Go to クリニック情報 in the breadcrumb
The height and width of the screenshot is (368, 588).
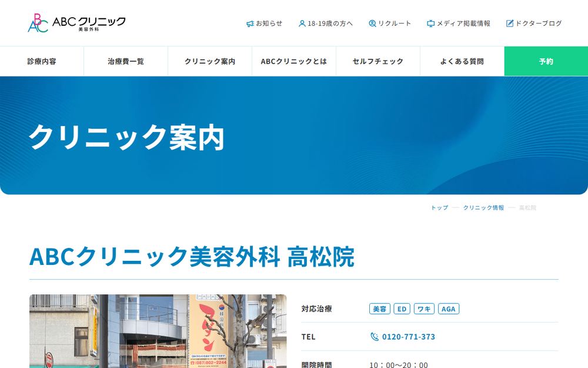(x=483, y=208)
